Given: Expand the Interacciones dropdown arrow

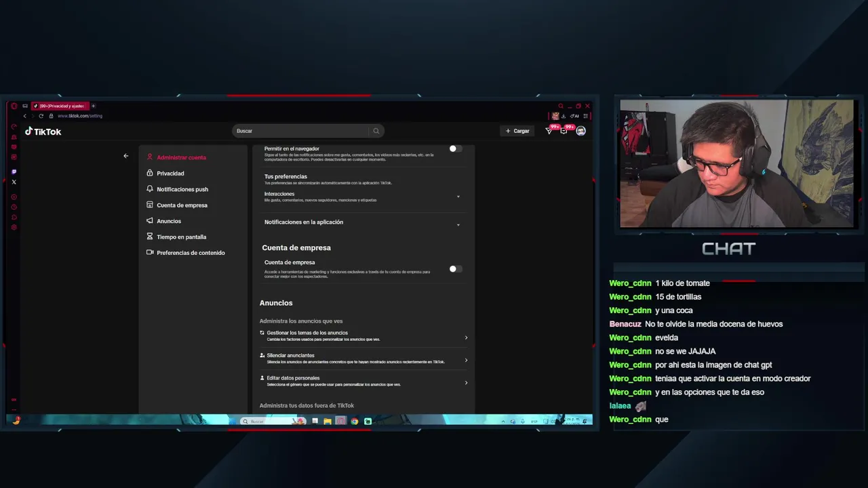Looking at the screenshot, I should [x=458, y=197].
